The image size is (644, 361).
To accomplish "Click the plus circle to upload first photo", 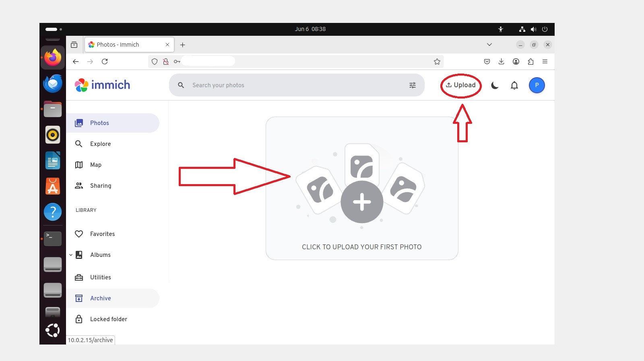I will coord(362,202).
